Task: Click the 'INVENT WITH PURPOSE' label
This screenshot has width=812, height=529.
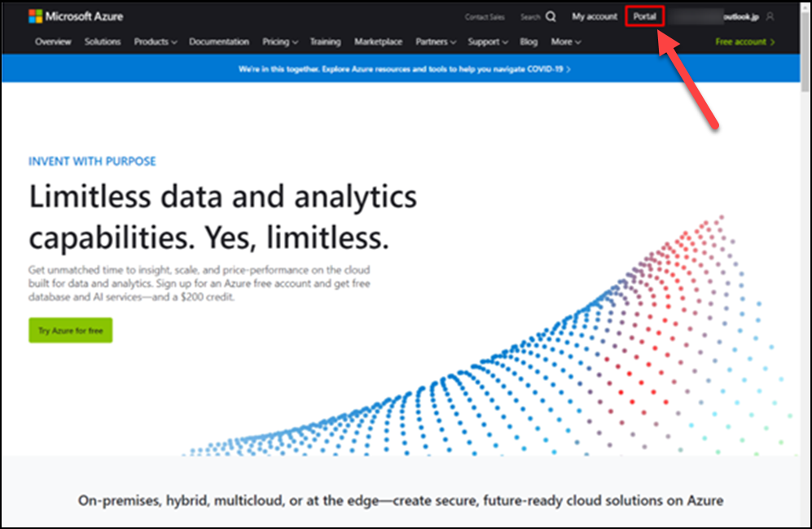Action: 92,161
